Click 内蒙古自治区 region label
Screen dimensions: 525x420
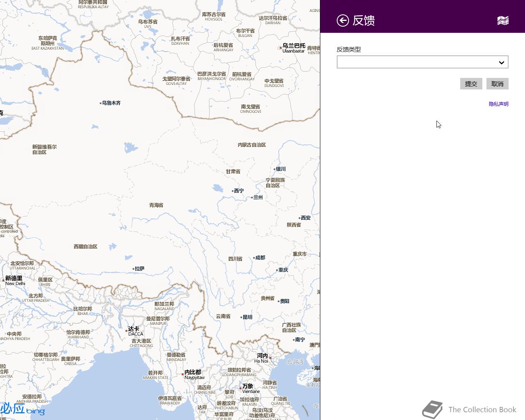(252, 145)
